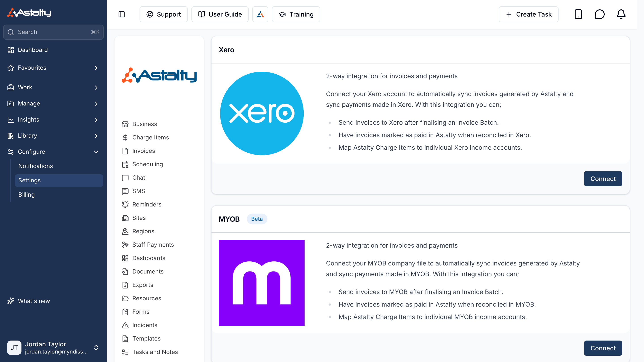Click the Exports file download icon
Viewport: 644px width, 362px height.
[x=125, y=285]
